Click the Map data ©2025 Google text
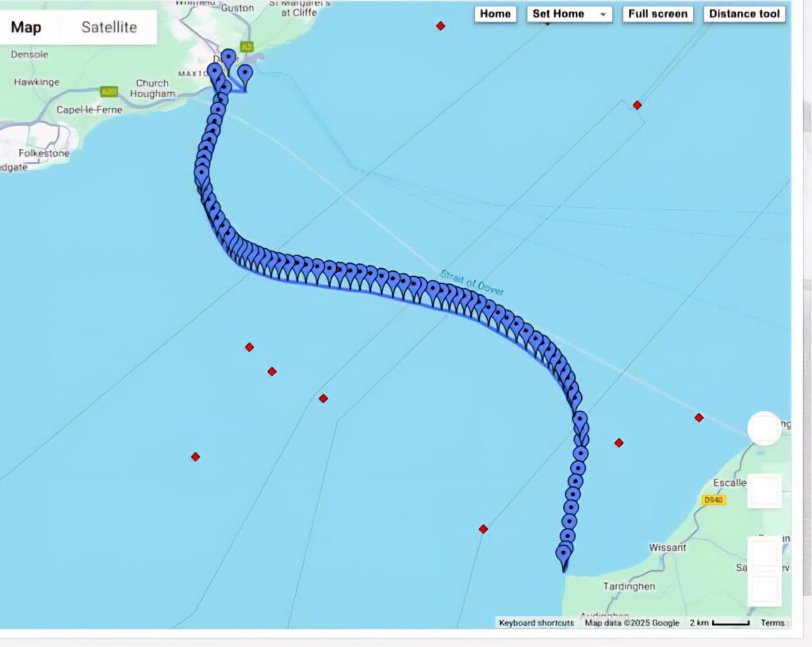 click(x=632, y=622)
